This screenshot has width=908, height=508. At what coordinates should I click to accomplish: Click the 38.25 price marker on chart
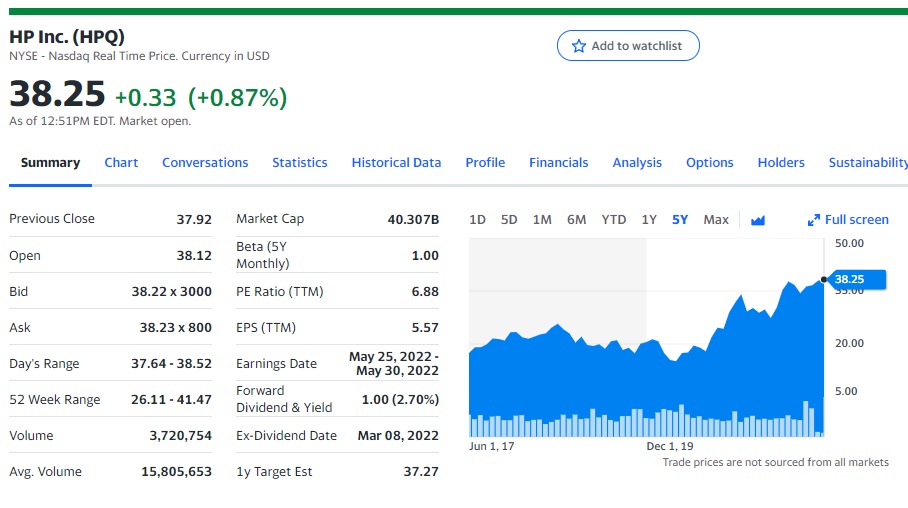(x=856, y=279)
